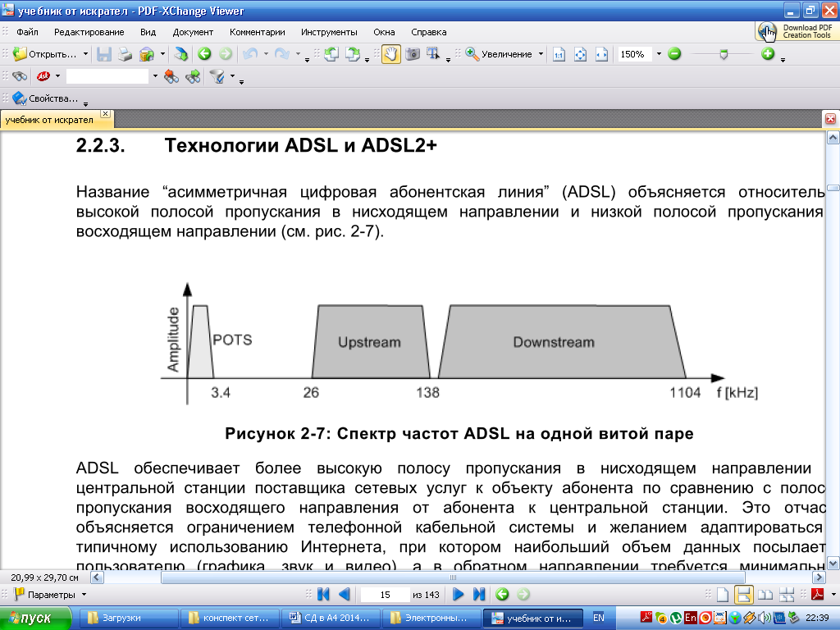
Task: Rotate page counterclockwise icon
Action: point(331,54)
